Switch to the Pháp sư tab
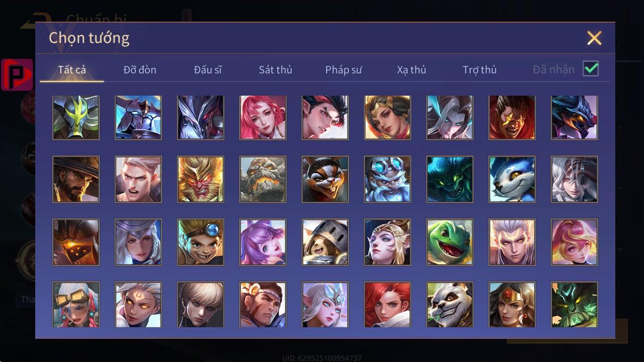The image size is (644, 362). [343, 70]
